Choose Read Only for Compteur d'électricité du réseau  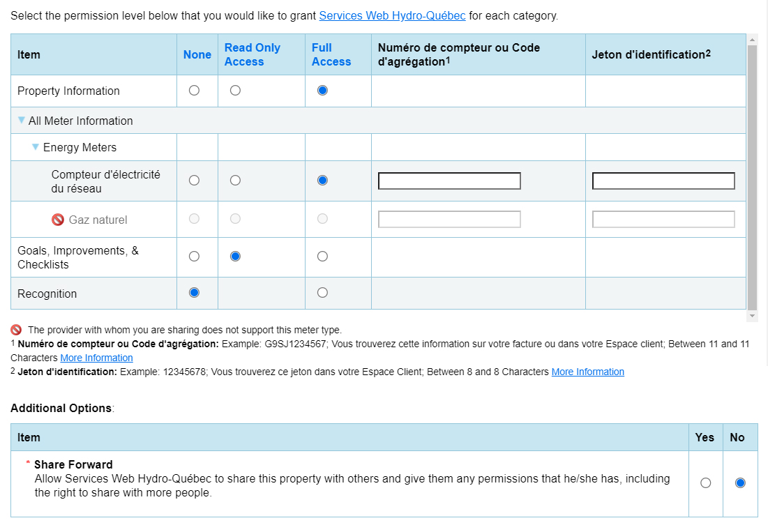click(235, 181)
